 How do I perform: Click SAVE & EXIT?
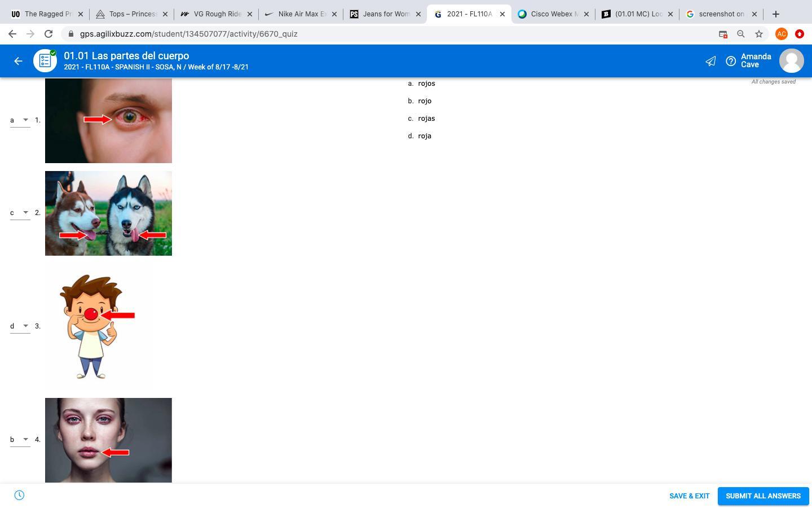tap(689, 496)
